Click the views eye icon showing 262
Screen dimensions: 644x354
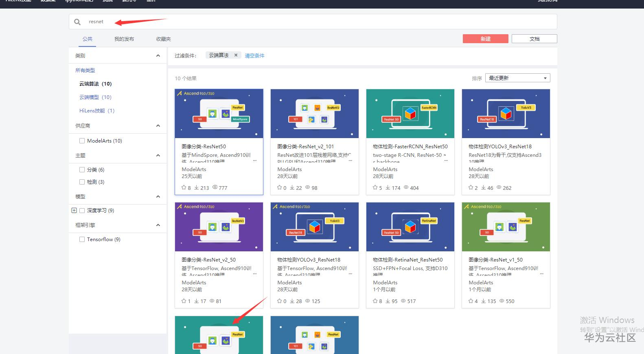click(499, 188)
